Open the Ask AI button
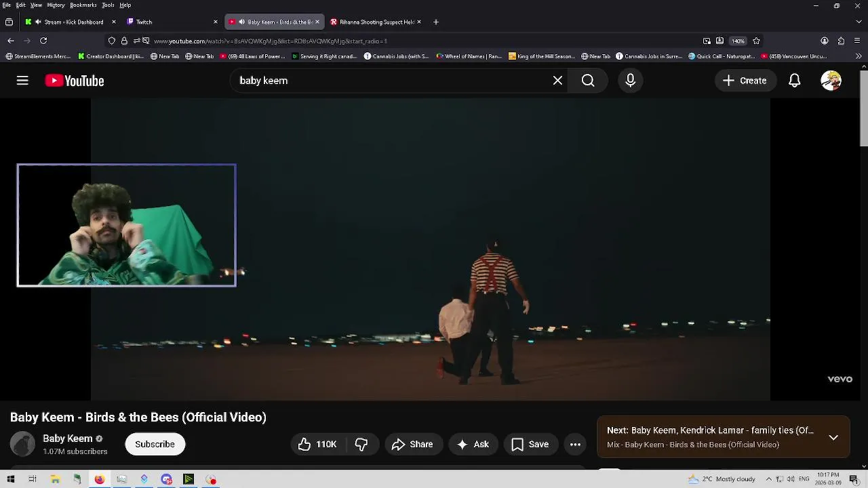 [473, 445]
